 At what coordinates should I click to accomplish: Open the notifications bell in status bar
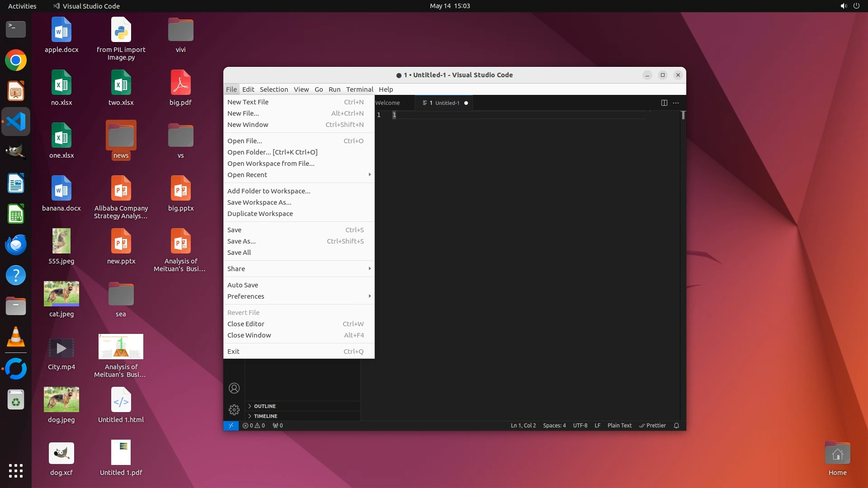677,426
